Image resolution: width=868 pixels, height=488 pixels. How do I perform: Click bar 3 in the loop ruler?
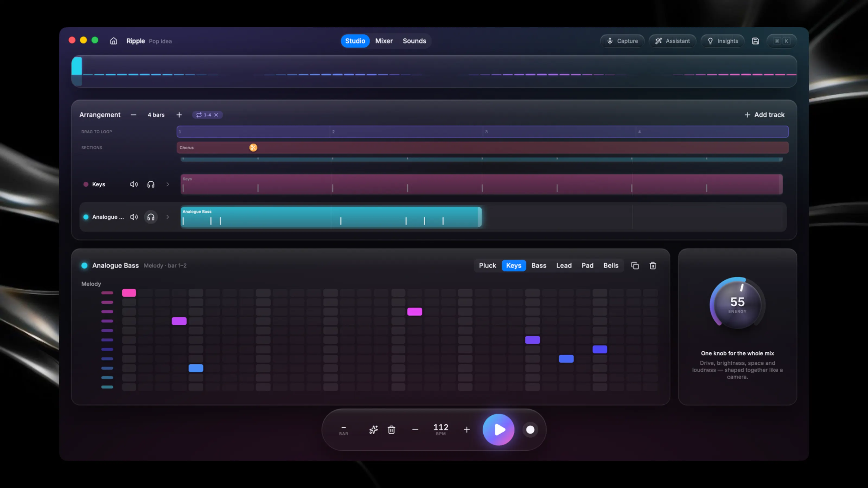pos(559,132)
